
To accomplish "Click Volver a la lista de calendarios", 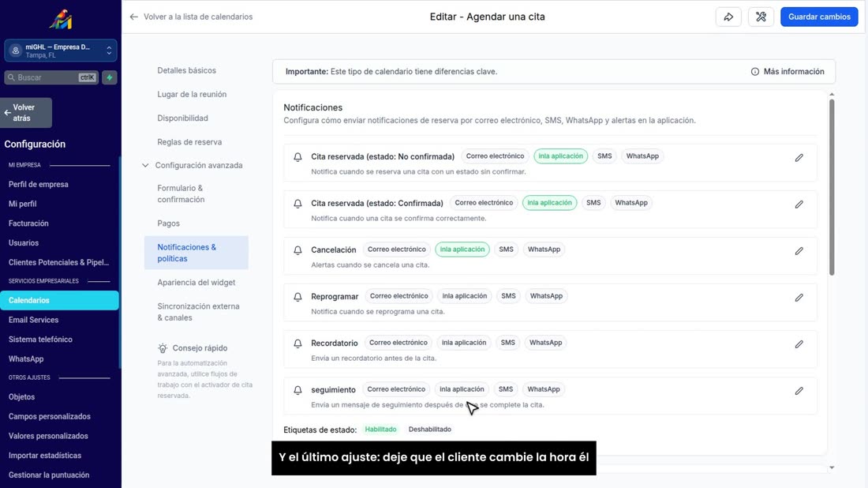I will click(197, 17).
